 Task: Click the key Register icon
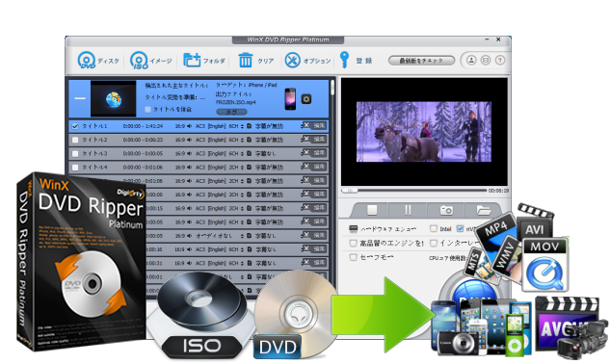coord(344,60)
